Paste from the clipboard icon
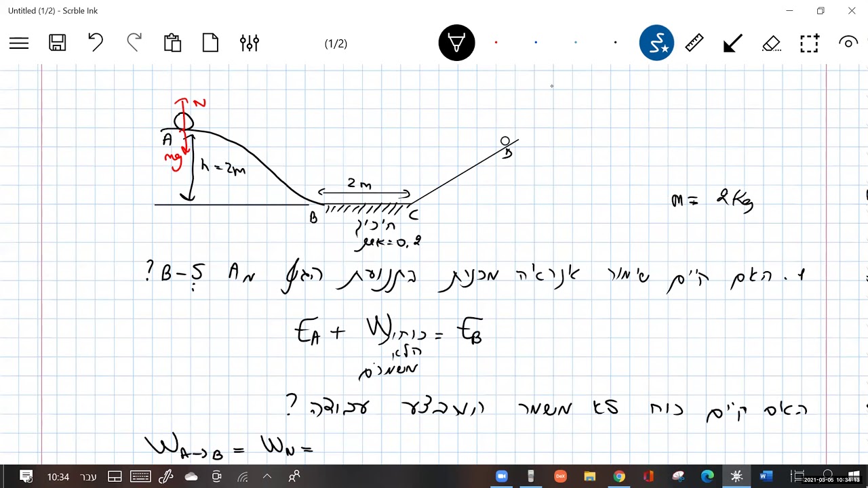 (x=172, y=43)
